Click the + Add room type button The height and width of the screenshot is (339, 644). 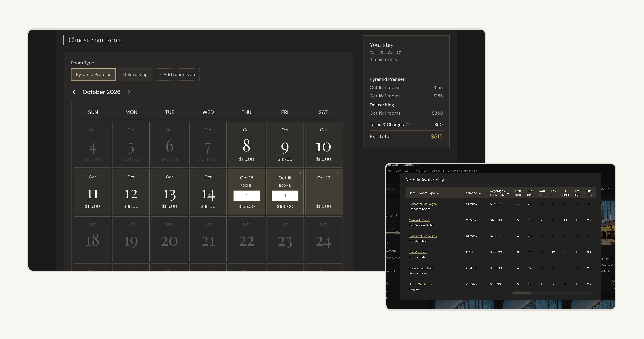(177, 75)
